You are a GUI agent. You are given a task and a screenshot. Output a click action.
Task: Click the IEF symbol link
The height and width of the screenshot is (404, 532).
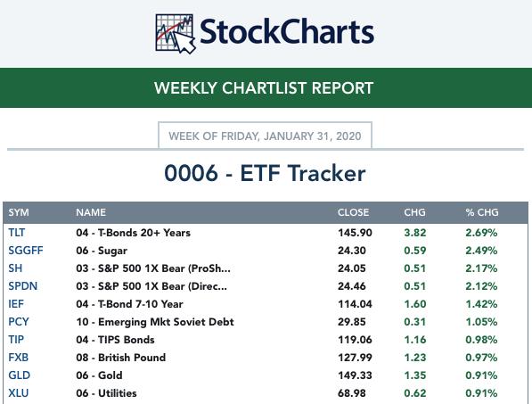tap(16, 304)
